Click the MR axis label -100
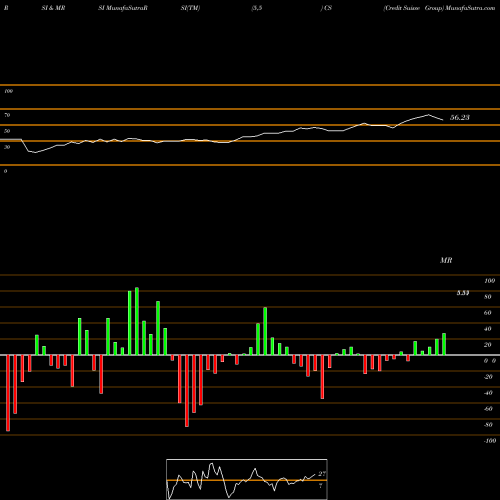 tap(490, 441)
